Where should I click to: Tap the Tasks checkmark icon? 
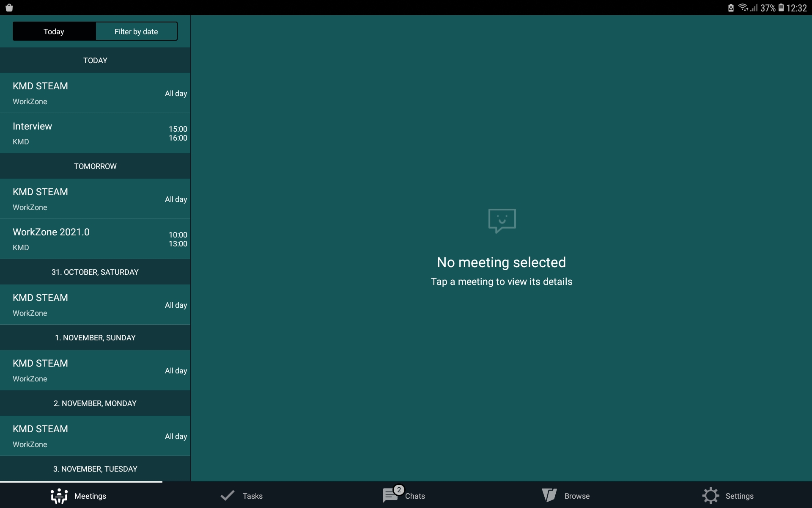point(228,496)
